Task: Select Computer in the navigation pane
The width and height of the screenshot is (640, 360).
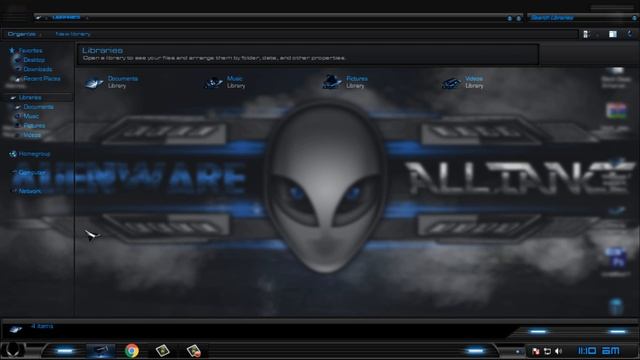Action: coord(32,173)
